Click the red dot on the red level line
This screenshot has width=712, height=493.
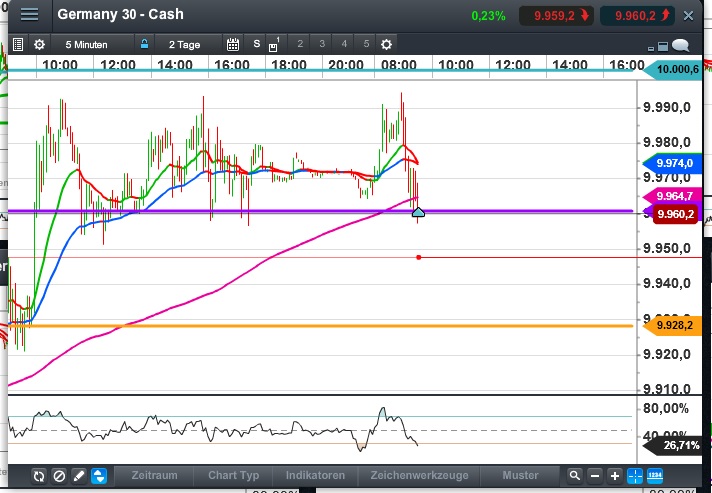coord(419,257)
